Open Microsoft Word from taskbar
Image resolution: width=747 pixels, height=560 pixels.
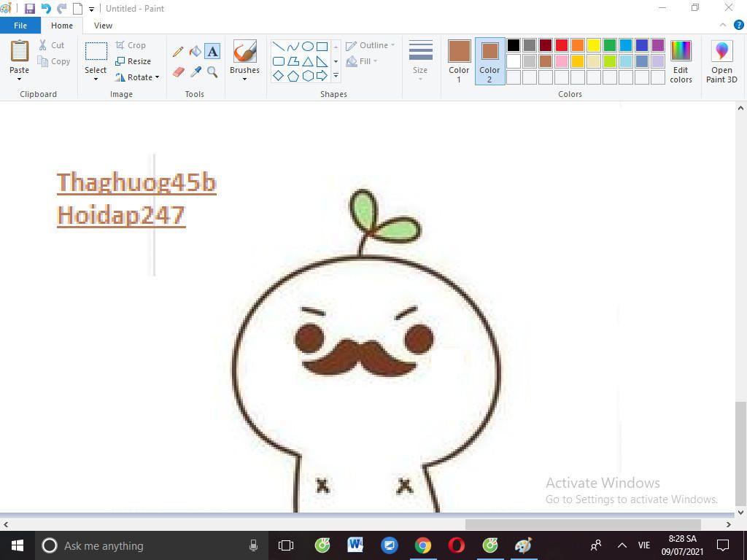pyautogui.click(x=355, y=545)
